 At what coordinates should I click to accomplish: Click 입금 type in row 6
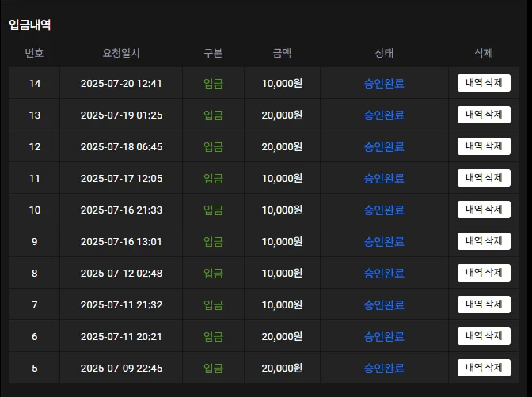coord(213,337)
